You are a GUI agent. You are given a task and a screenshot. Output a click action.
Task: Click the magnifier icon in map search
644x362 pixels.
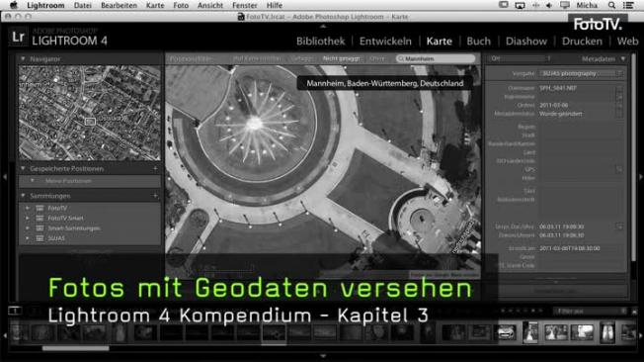pos(401,58)
